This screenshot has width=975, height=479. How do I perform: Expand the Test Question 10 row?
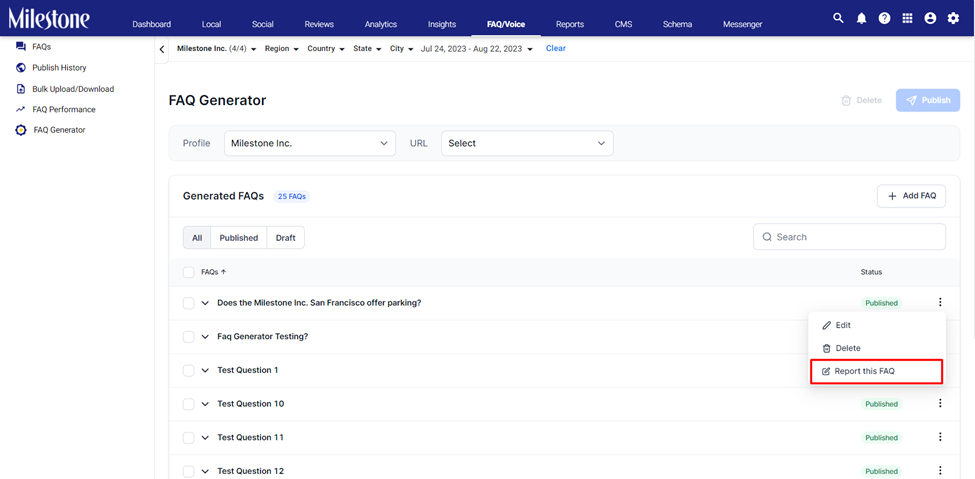point(205,404)
